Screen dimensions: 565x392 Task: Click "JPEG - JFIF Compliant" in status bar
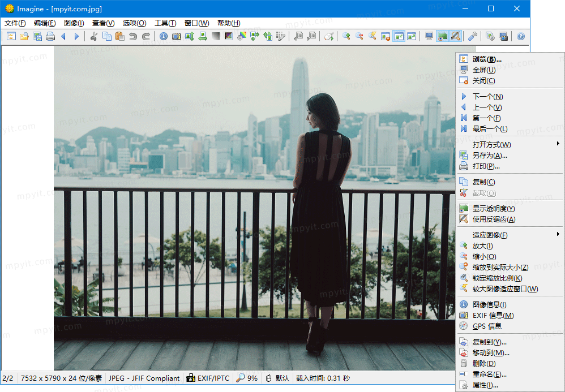144,378
